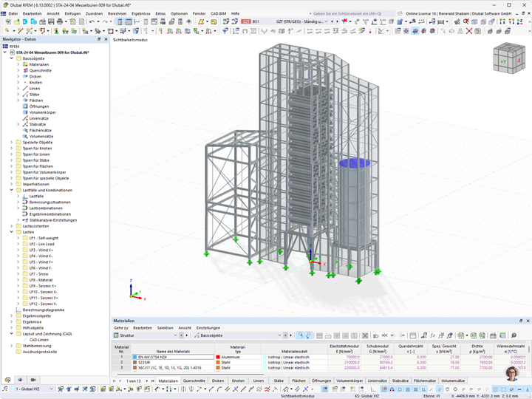Click the zoom search icon with red X
Screen dimensions: 532x399
[466, 21]
